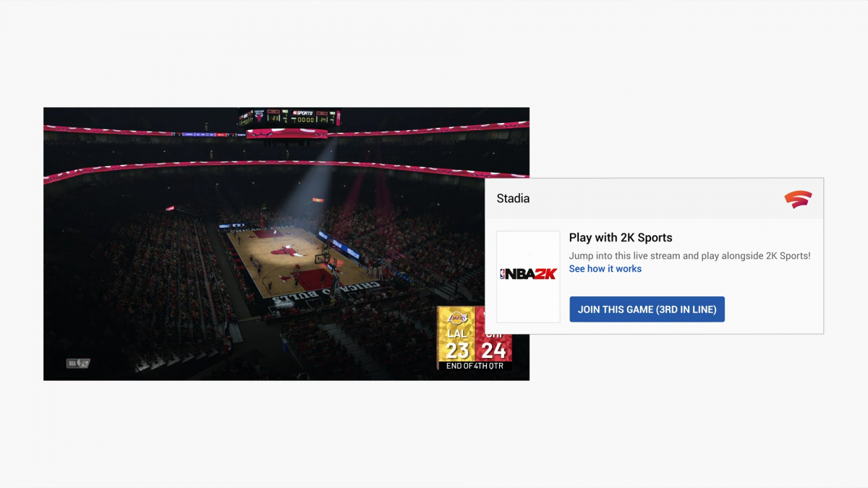
Task: Click the live stream description text
Action: (689, 256)
